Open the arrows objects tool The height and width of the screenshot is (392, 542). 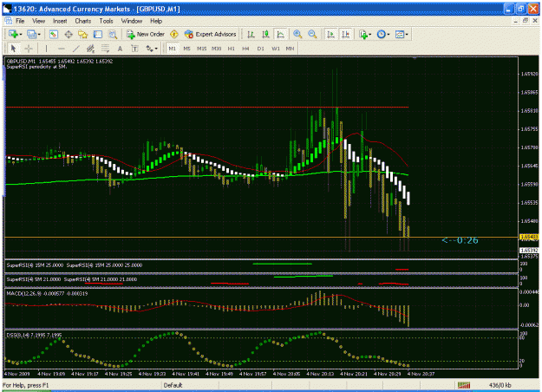149,49
